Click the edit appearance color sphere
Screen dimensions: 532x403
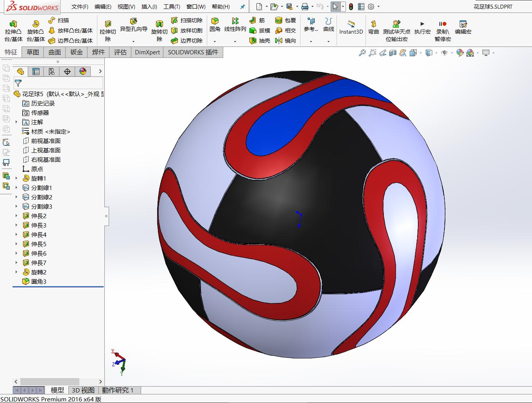(x=460, y=52)
